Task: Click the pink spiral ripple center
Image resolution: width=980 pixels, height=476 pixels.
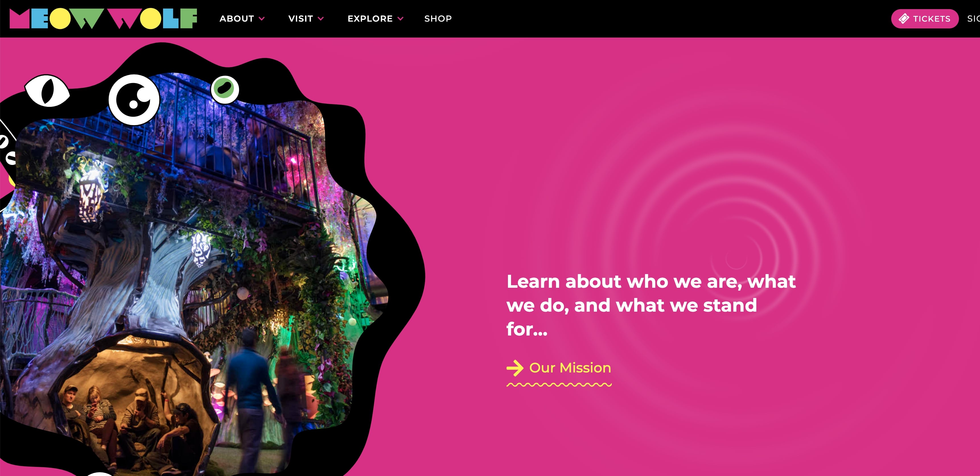Action: 736,259
